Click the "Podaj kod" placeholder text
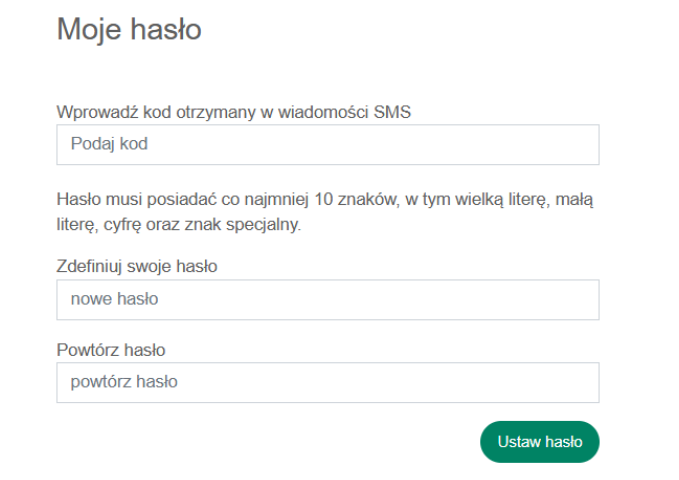The width and height of the screenshot is (679, 480). [109, 144]
